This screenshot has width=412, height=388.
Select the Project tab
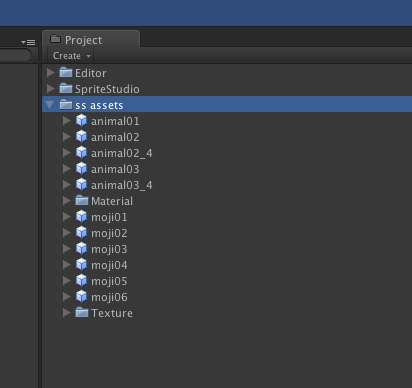(91, 40)
